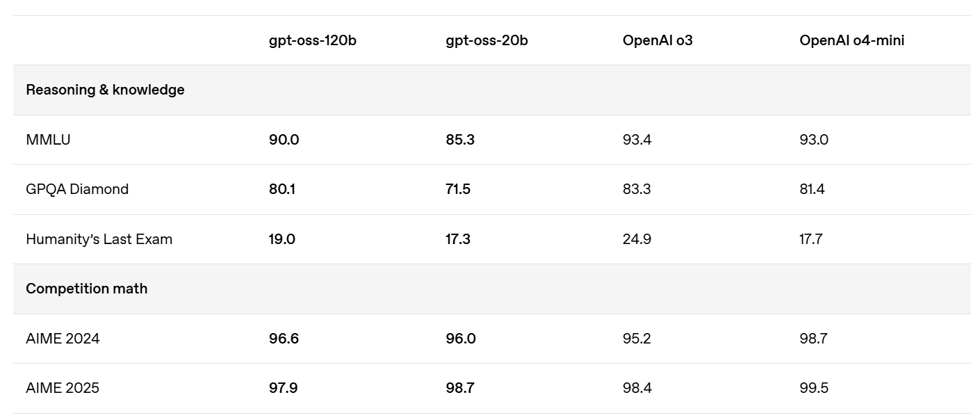Viewport: 980px width, 420px height.
Task: Click o4-mini's AIME 2025 score 99.5
Action: (814, 388)
